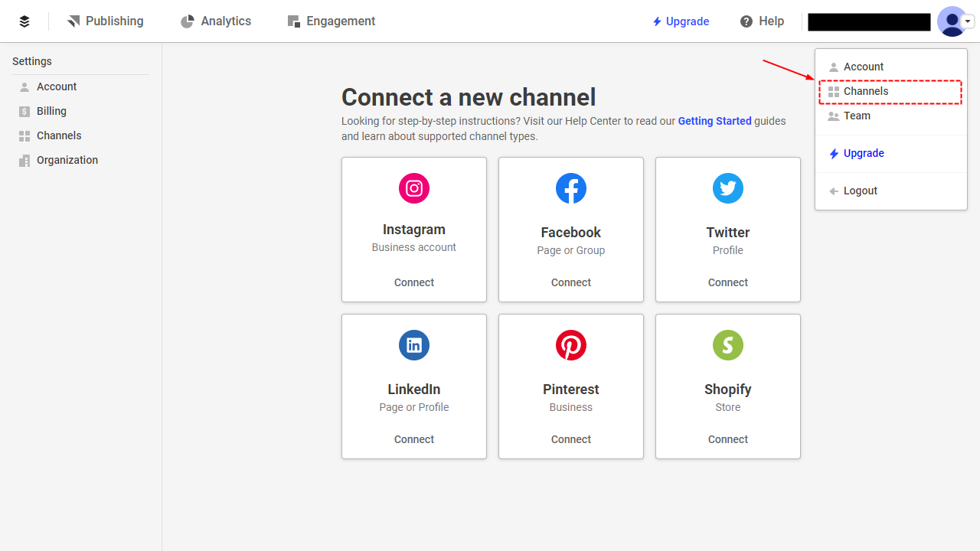Click the Logout arrow icon

834,191
